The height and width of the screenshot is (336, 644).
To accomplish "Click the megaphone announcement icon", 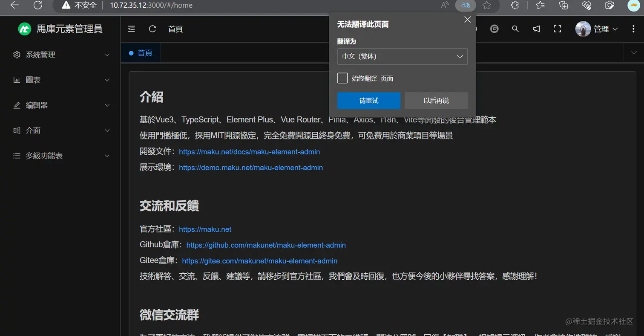I will tap(537, 29).
